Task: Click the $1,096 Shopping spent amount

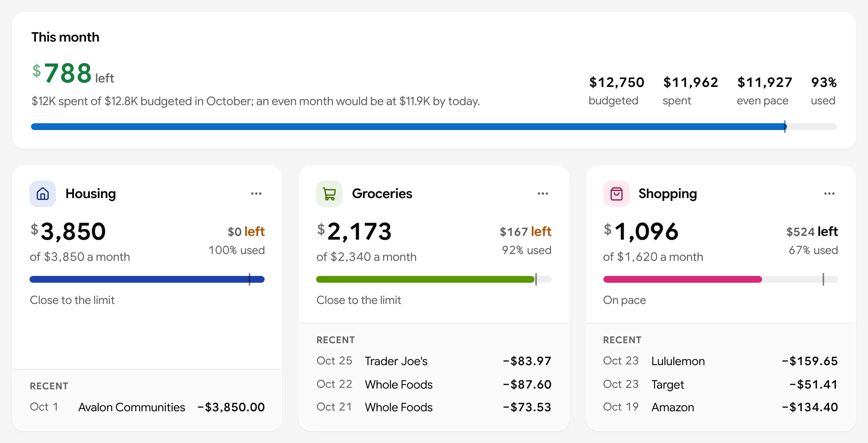Action: click(641, 231)
